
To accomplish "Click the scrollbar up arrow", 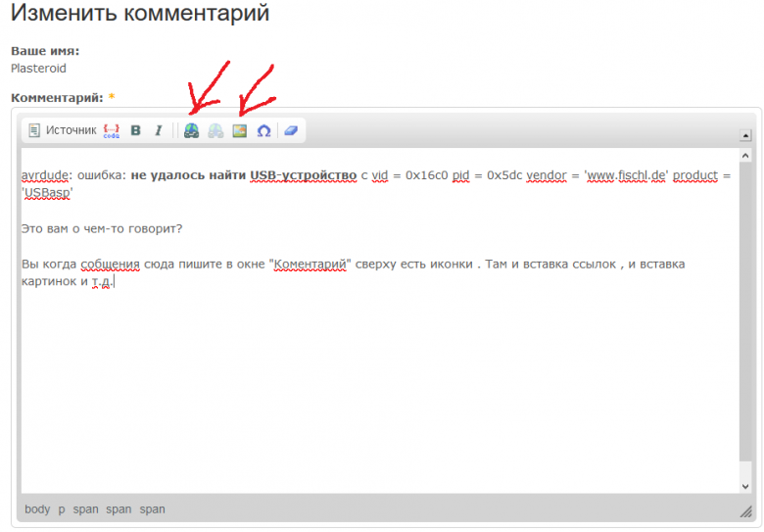I will click(745, 156).
